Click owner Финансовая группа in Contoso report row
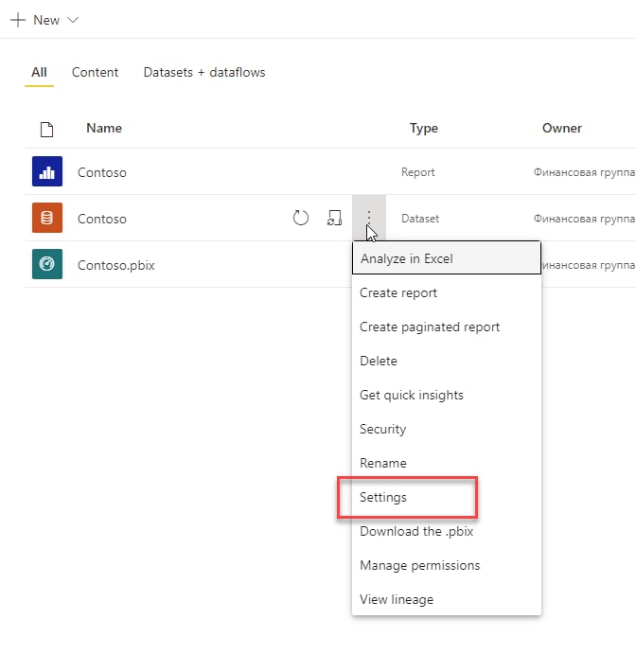This screenshot has height=672, width=636. [584, 172]
